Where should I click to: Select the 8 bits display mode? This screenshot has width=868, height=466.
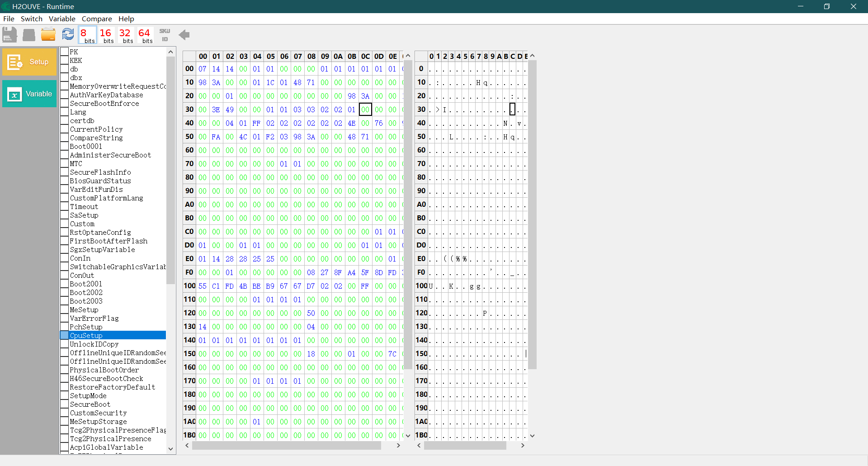click(87, 35)
